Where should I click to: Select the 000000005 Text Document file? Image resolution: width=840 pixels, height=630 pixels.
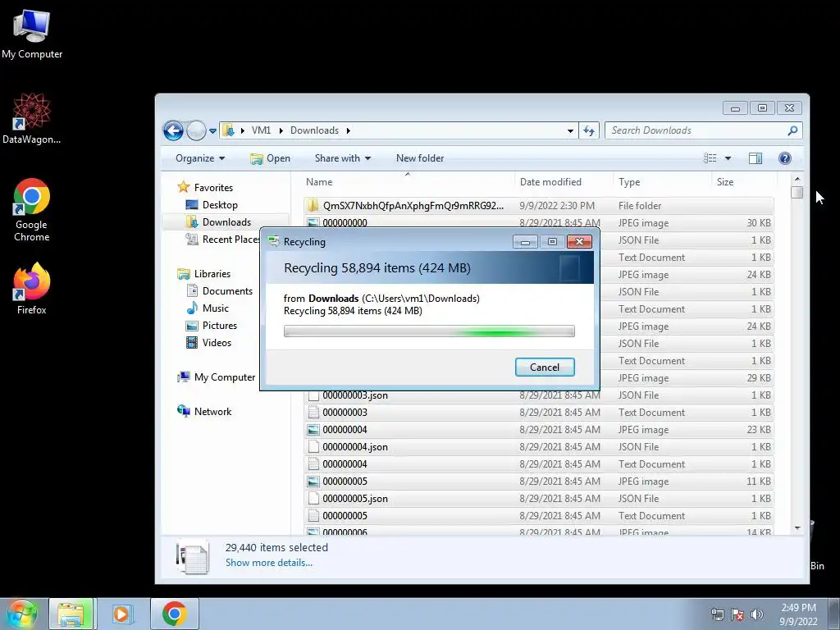pyautogui.click(x=538, y=516)
